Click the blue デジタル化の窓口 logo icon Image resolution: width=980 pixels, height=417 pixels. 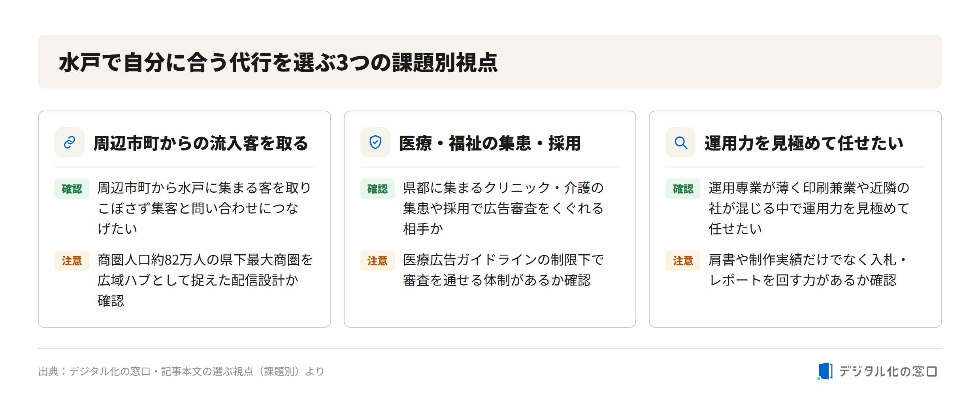point(825,371)
